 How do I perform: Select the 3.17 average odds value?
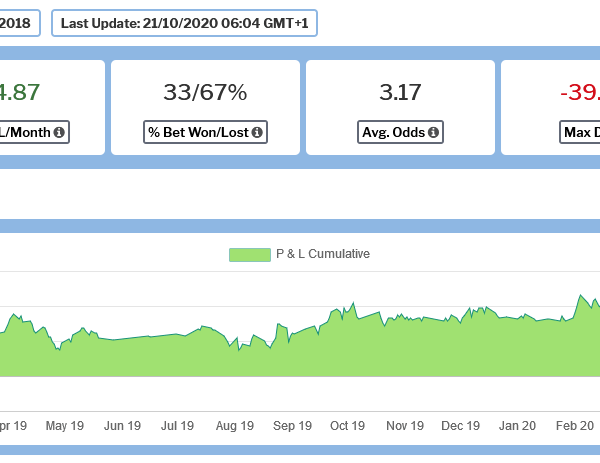click(x=400, y=93)
